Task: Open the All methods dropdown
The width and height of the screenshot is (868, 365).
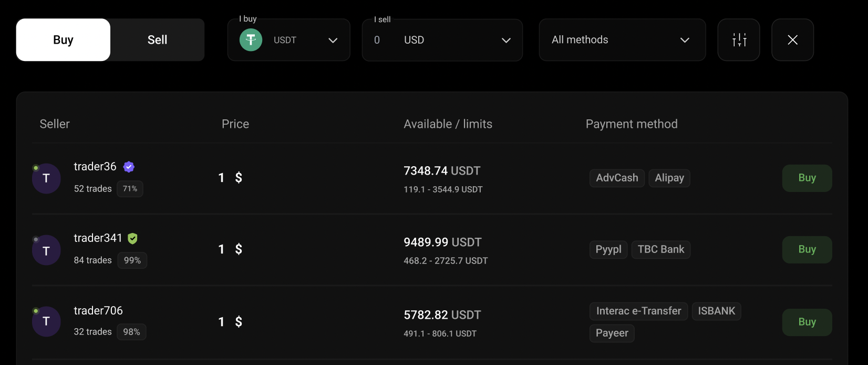Action: tap(622, 40)
